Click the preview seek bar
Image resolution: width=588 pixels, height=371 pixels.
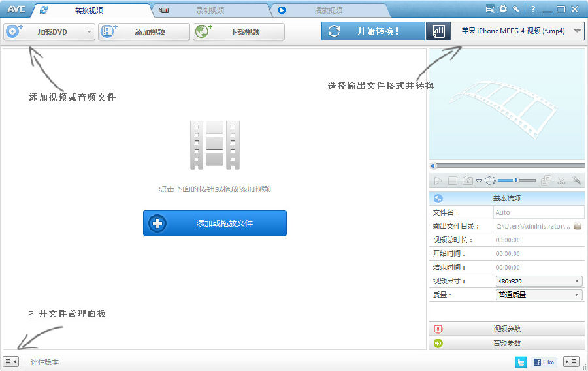507,166
